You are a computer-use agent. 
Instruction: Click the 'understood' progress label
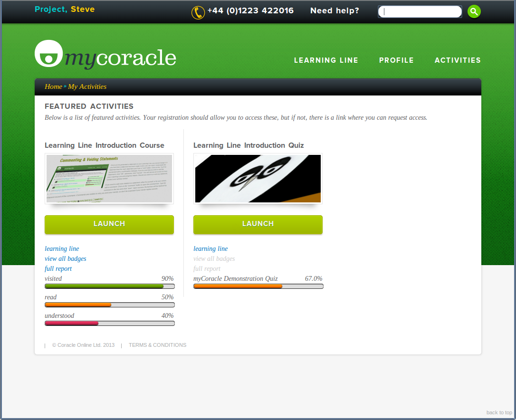point(59,315)
